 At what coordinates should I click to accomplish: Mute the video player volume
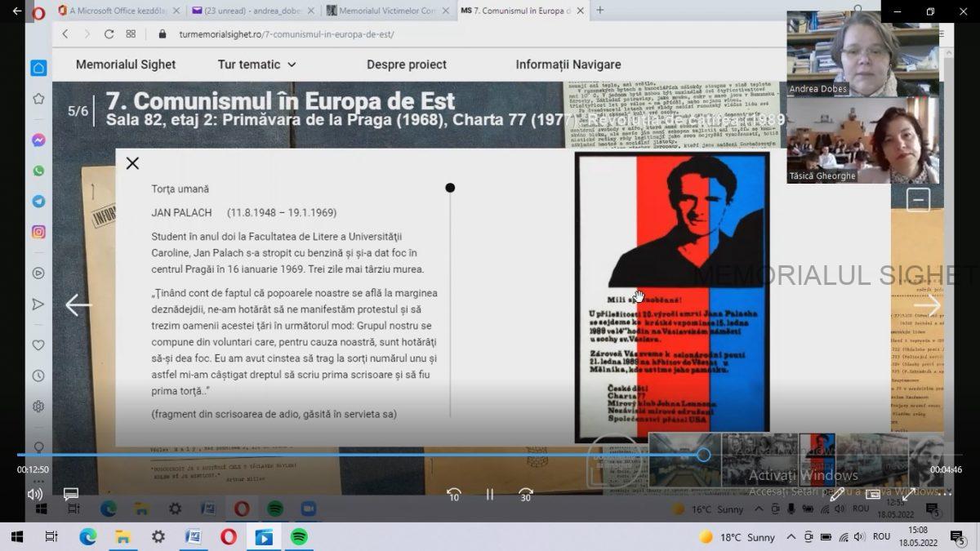35,494
